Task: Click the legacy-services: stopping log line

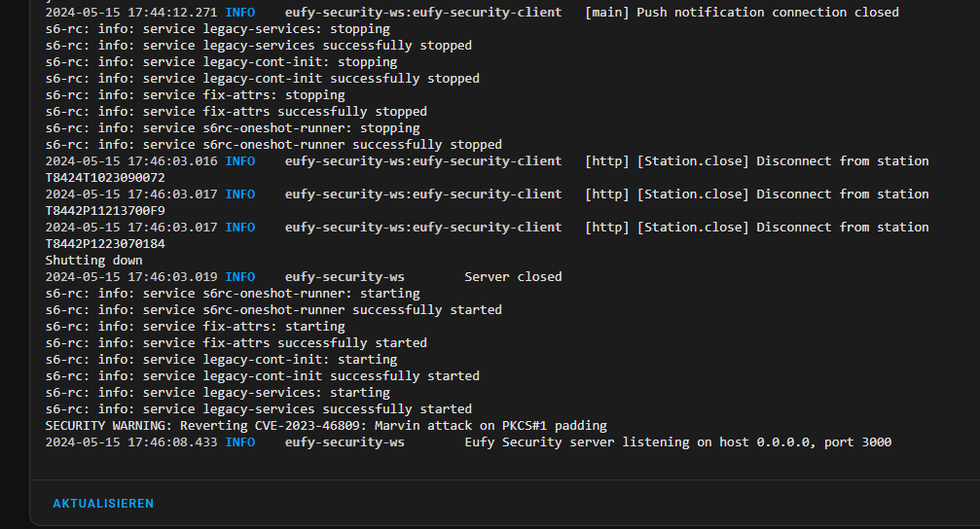Action: click(217, 29)
